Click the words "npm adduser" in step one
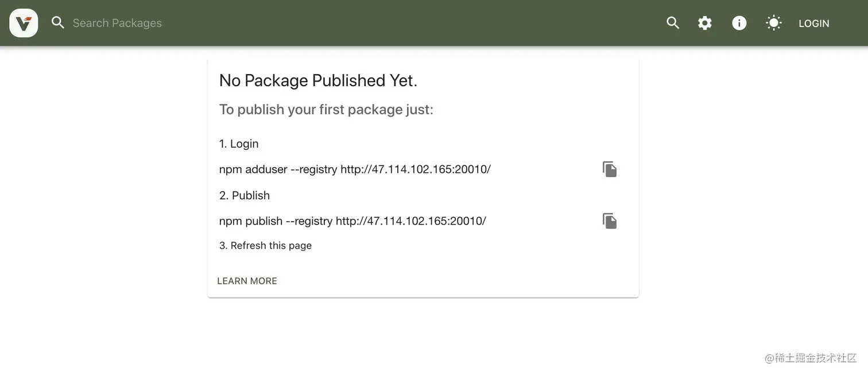The height and width of the screenshot is (375, 868). tap(253, 169)
